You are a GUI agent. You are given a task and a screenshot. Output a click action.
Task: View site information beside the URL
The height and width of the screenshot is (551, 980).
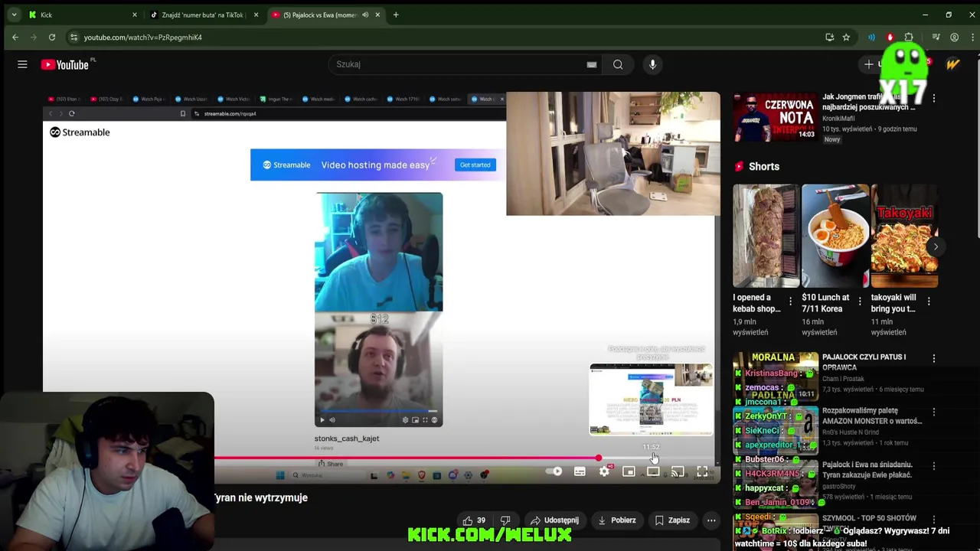73,37
